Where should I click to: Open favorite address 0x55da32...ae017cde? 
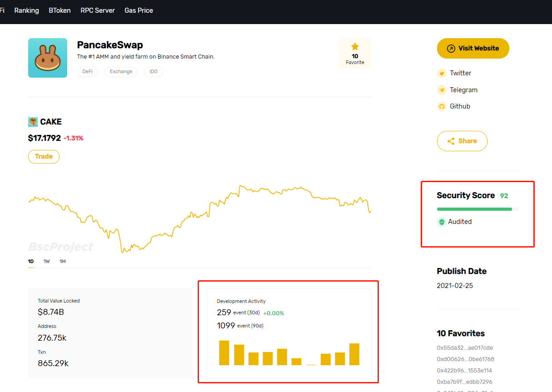465,348
